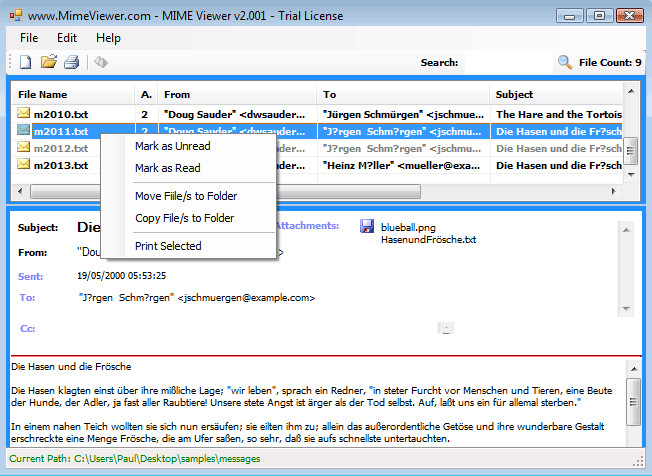This screenshot has width=652, height=476.
Task: Click envelope icon of m2012.txt
Action: [x=24, y=147]
